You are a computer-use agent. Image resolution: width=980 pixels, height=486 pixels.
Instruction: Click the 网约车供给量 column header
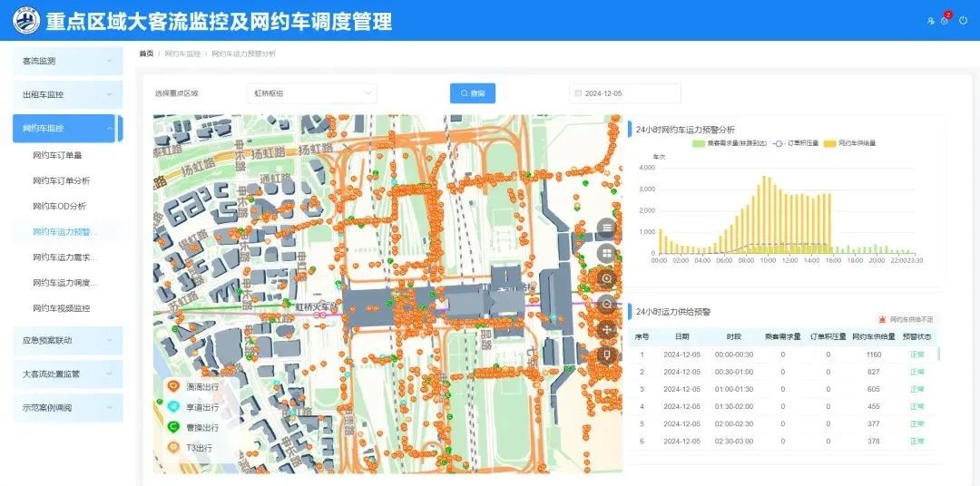(x=874, y=336)
